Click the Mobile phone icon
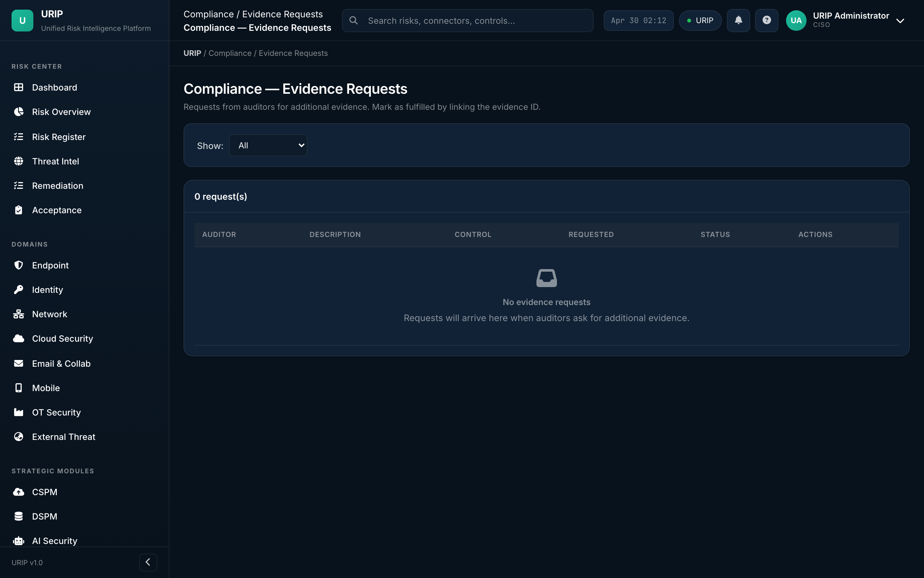This screenshot has width=924, height=578. pyautogui.click(x=18, y=388)
